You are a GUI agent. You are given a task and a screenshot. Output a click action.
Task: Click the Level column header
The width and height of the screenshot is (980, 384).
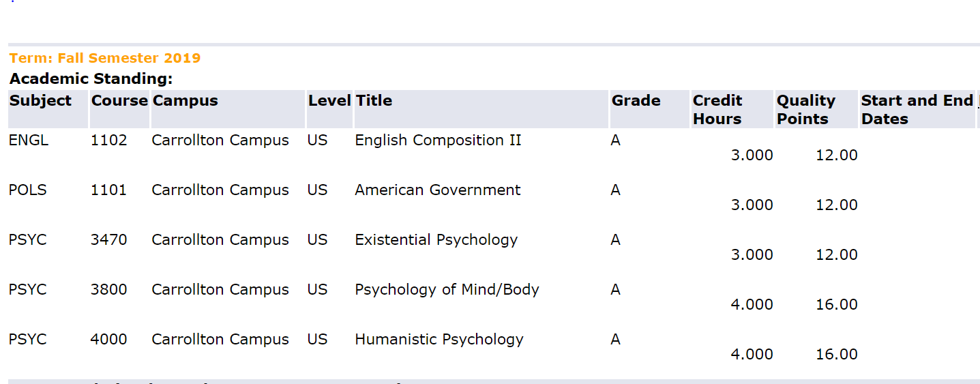(x=329, y=101)
